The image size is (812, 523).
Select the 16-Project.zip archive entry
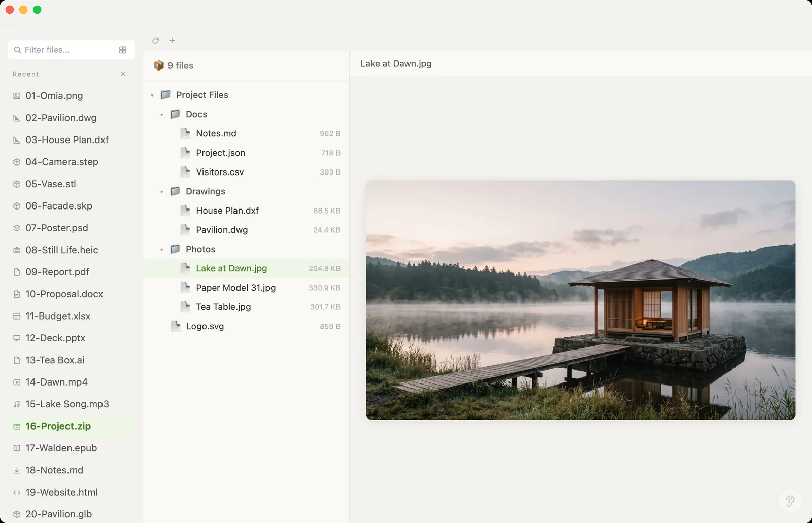[x=72, y=426]
